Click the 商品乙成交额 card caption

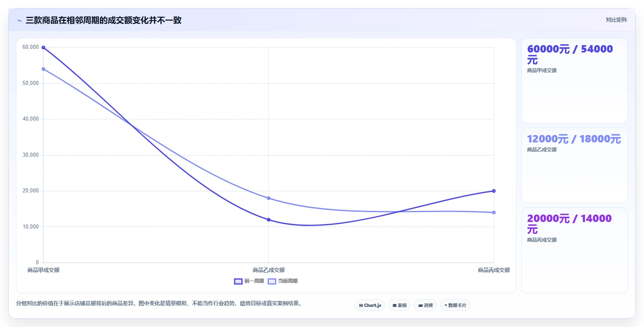[x=542, y=150]
